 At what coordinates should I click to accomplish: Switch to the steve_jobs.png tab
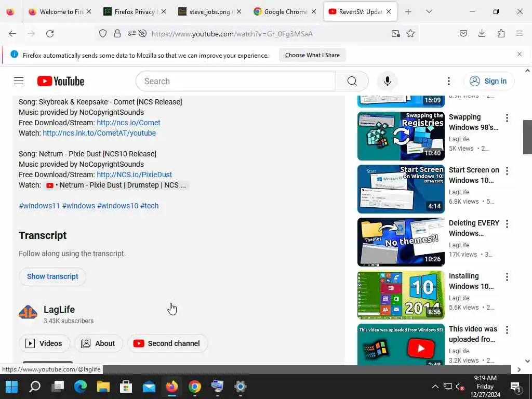click(x=210, y=12)
